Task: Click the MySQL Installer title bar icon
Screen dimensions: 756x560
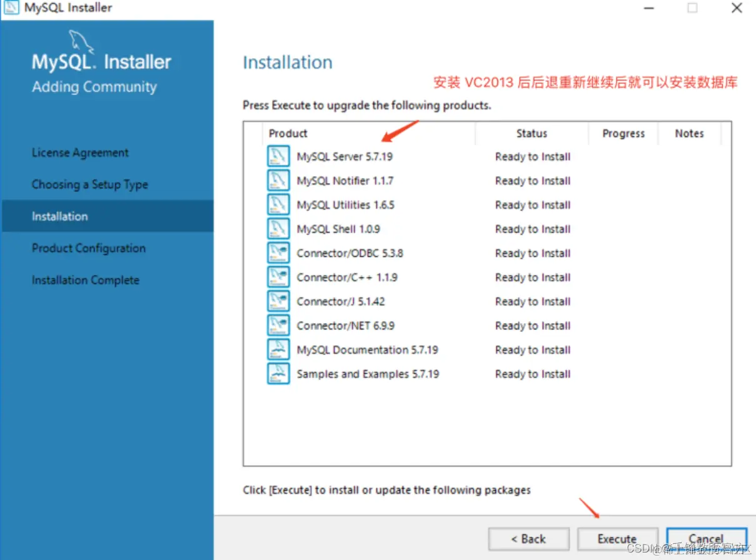Action: [x=11, y=7]
